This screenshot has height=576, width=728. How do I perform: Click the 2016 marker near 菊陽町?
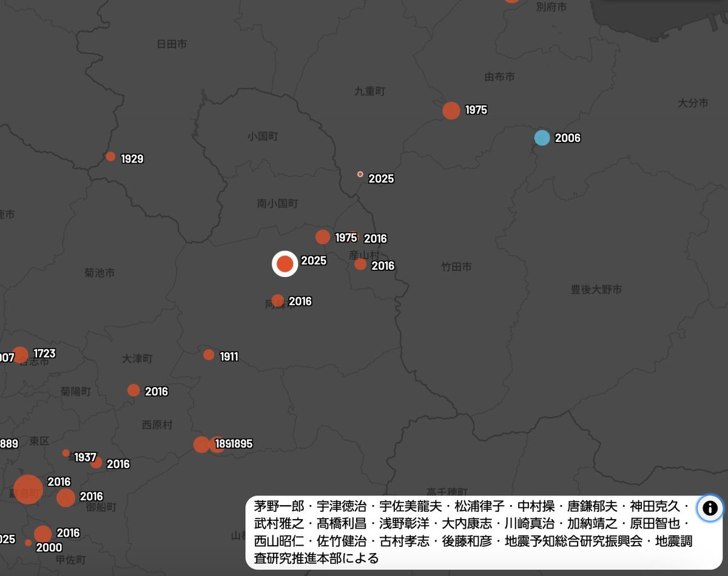point(133,390)
